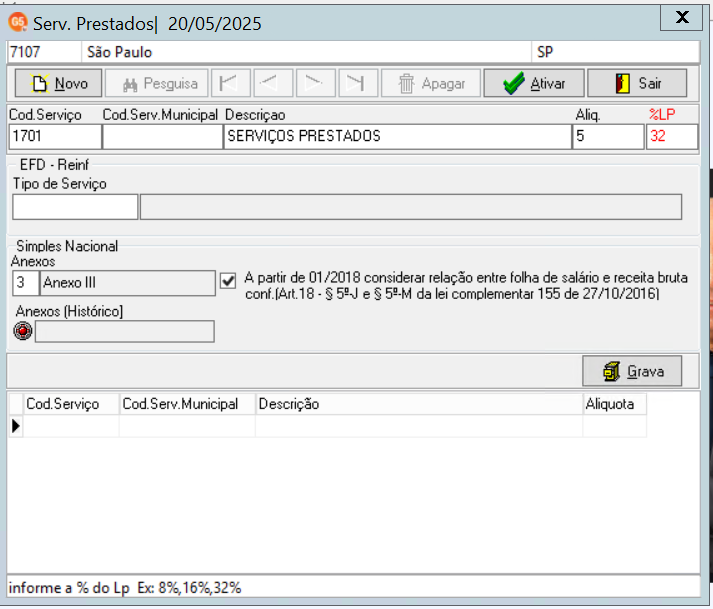
Task: Click the Grava save button
Action: 632,371
